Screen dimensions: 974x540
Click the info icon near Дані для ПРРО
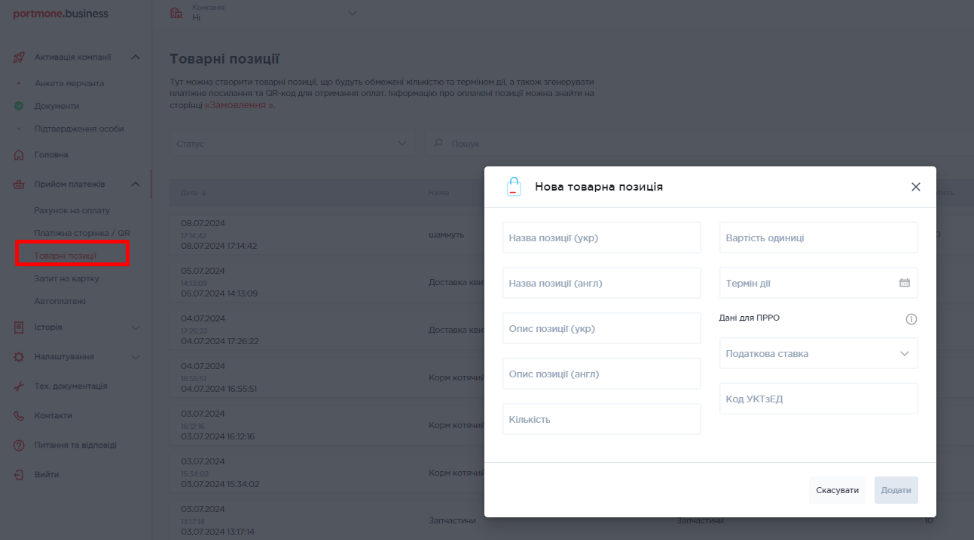coord(911,319)
